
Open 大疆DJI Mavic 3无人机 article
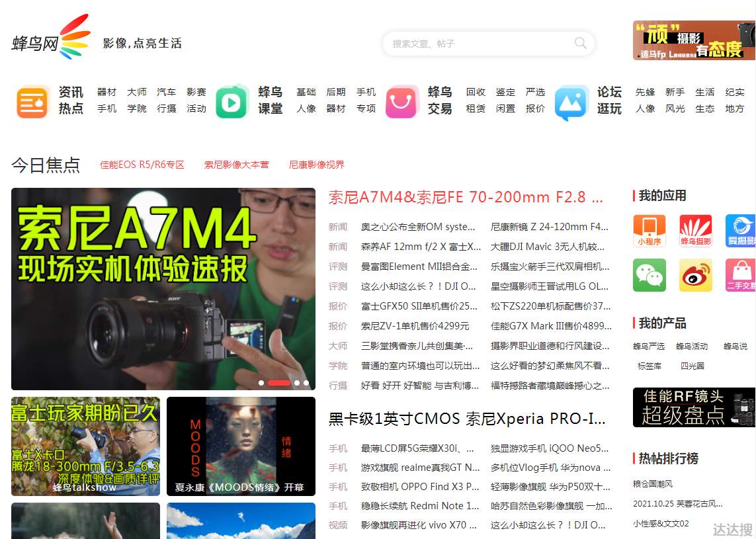(548, 247)
